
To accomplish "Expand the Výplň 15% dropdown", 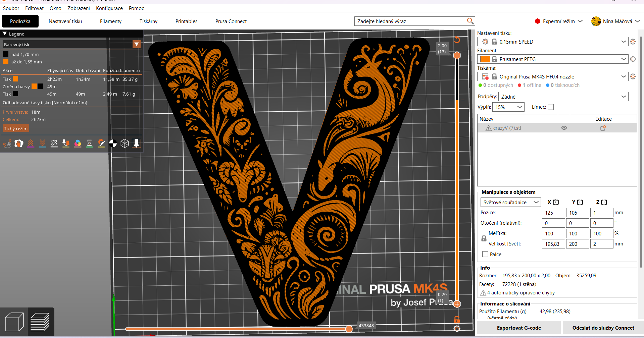I will tap(508, 107).
